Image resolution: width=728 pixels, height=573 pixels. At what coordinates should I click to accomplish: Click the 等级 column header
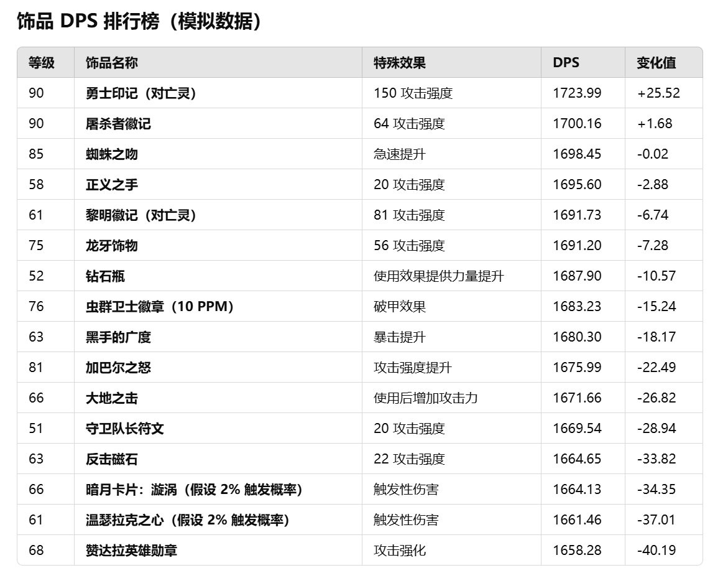click(x=34, y=63)
